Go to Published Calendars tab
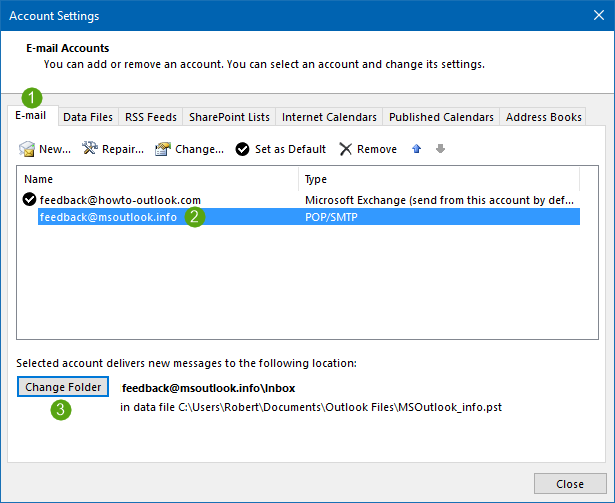615x503 pixels. click(441, 117)
